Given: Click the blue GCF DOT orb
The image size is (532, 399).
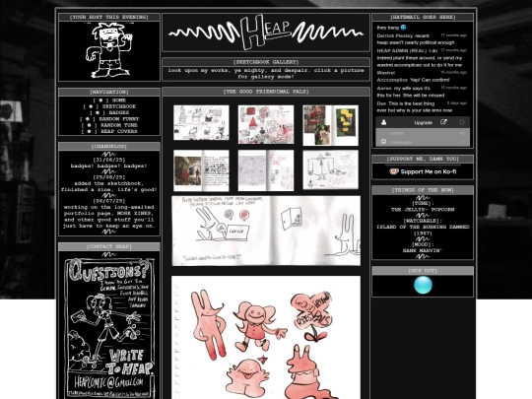Looking at the screenshot, I should (423, 285).
